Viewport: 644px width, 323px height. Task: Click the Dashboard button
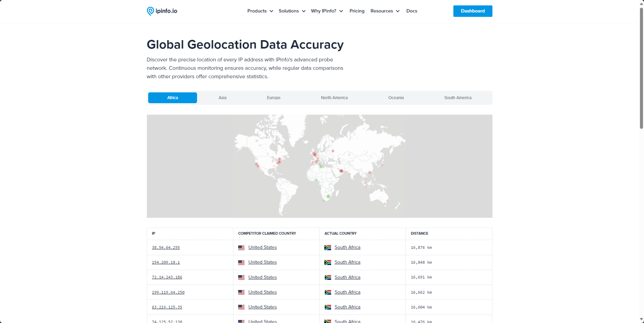click(473, 11)
